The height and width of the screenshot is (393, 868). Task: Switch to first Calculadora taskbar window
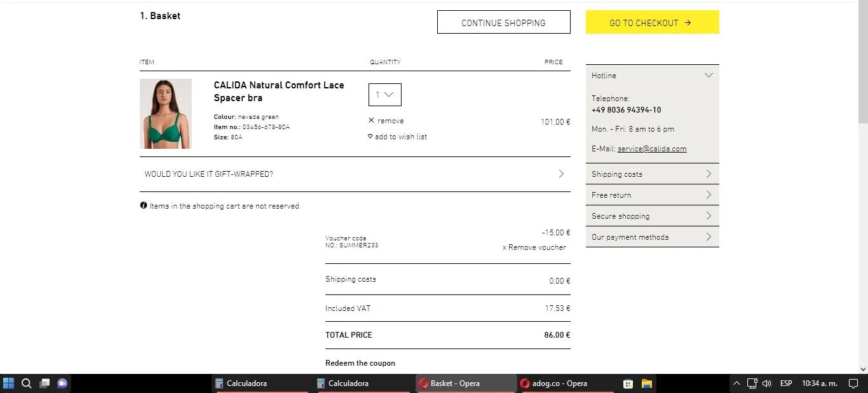click(262, 383)
